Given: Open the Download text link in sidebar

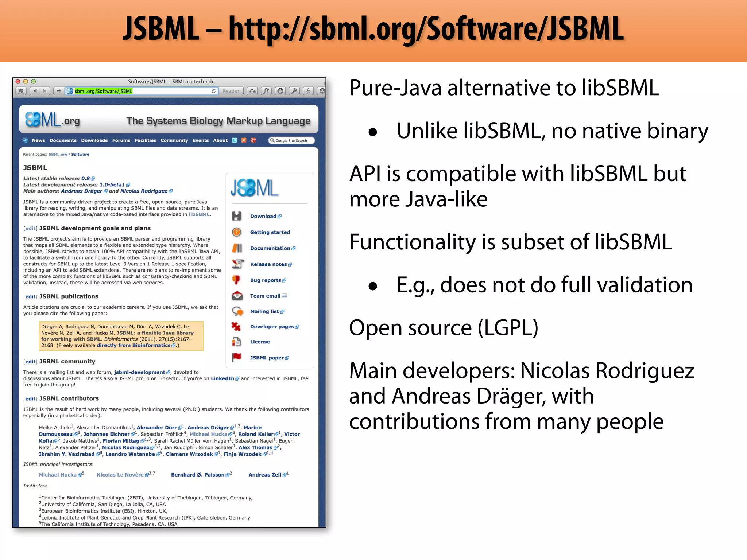Looking at the screenshot, I should (x=266, y=216).
